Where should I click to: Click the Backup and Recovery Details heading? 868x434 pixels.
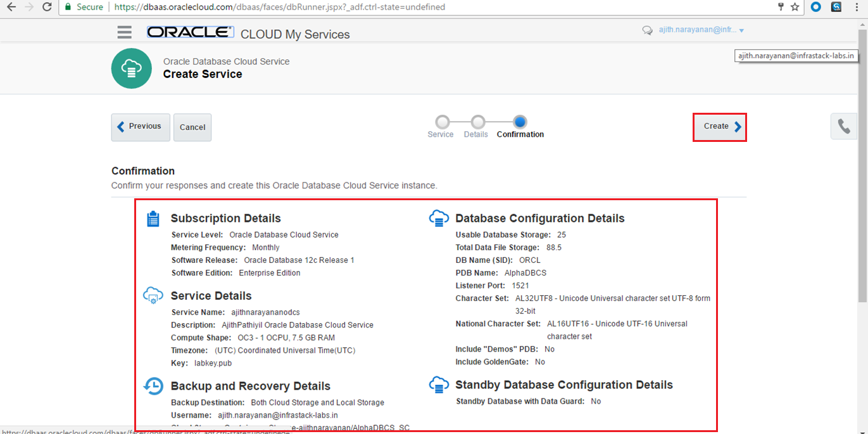tap(251, 386)
